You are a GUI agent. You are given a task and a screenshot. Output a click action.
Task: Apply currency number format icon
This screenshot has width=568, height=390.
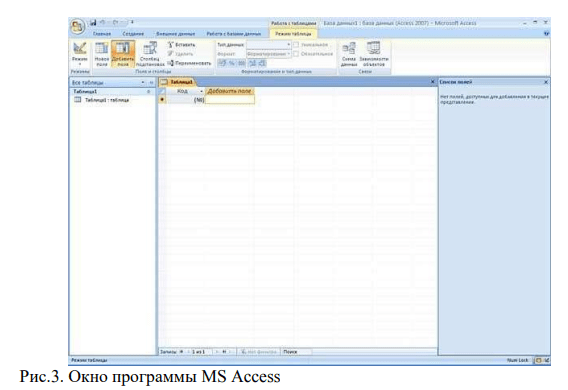click(222, 63)
